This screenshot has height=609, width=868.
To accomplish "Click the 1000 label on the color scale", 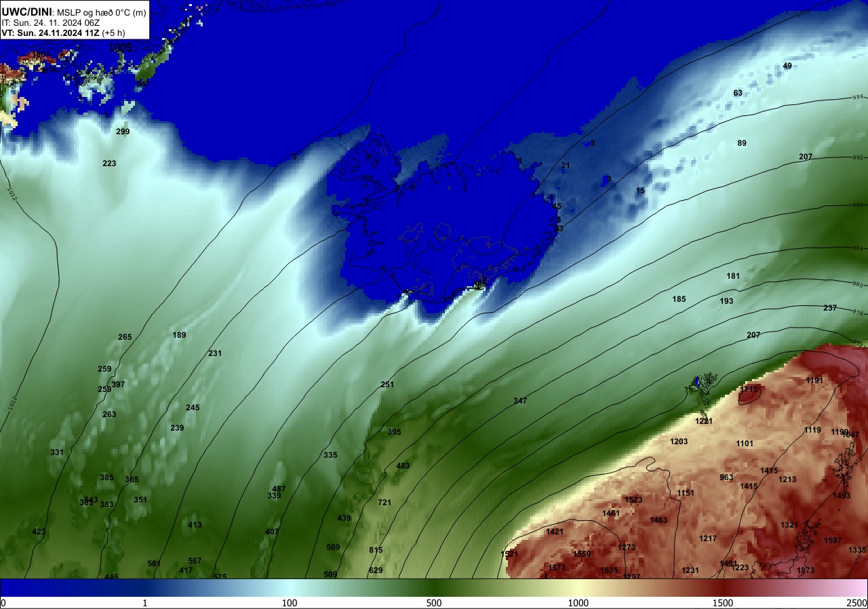I will click(578, 603).
